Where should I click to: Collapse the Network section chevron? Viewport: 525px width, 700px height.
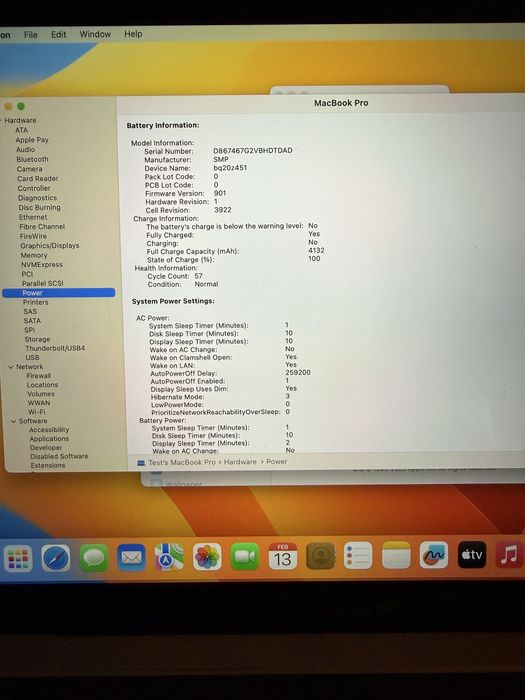pyautogui.click(x=11, y=367)
